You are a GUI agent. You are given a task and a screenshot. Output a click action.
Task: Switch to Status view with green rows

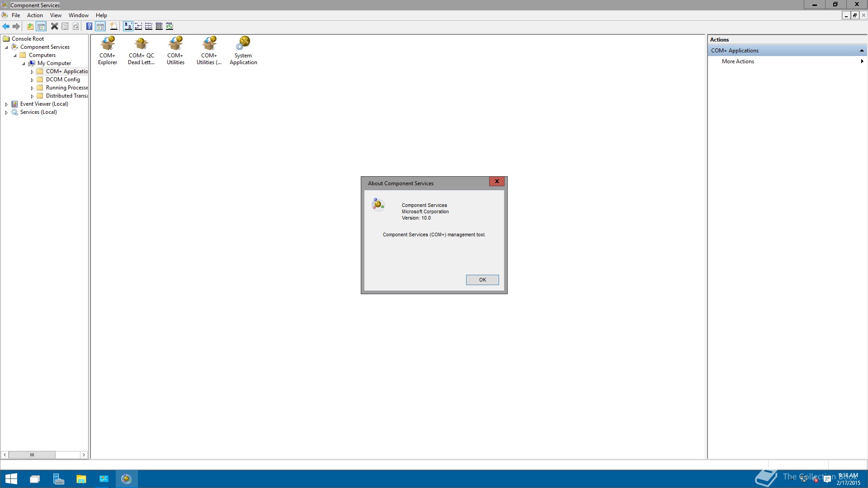click(x=170, y=26)
